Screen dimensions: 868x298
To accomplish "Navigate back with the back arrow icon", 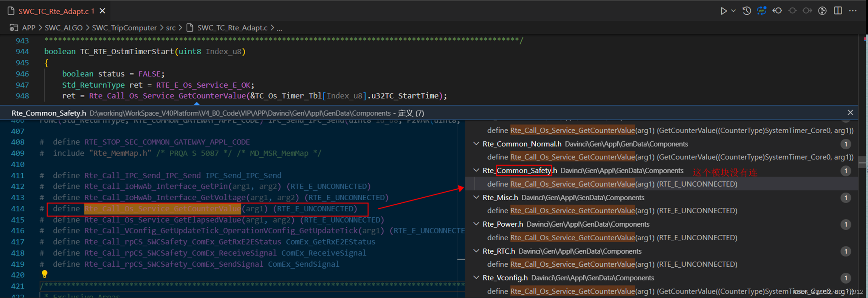I will [x=777, y=10].
